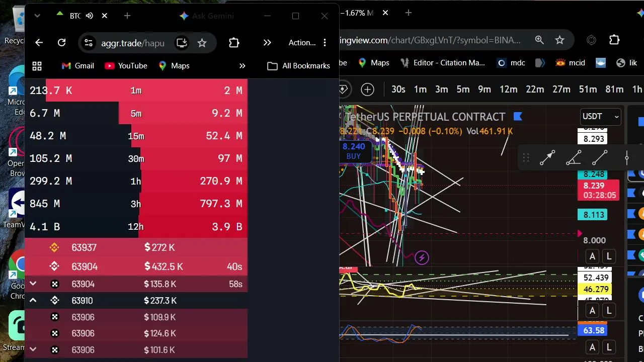The image size is (644, 362).
Task: Select the 5m volume row
Action: pos(136,113)
